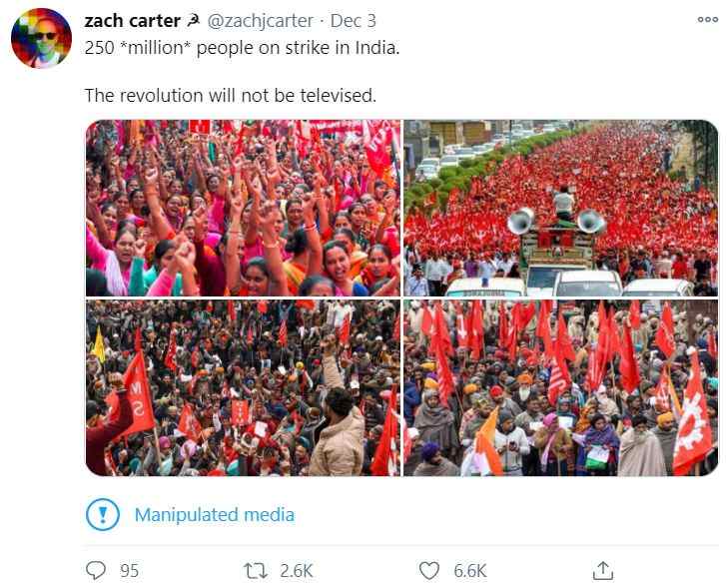Open the zach carter display name link
The width and height of the screenshot is (728, 585).
pyautogui.click(x=133, y=21)
